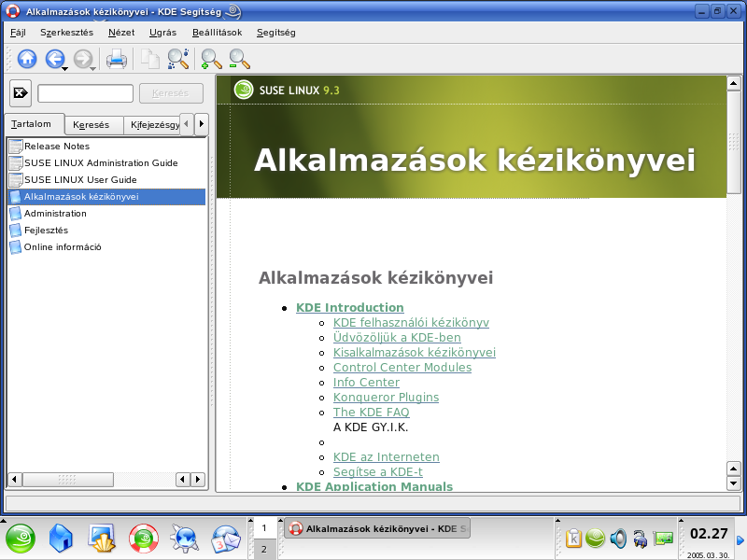Expand the panel with the right-edge arrow
The width and height of the screenshot is (747, 560).
pyautogui.click(x=740, y=540)
